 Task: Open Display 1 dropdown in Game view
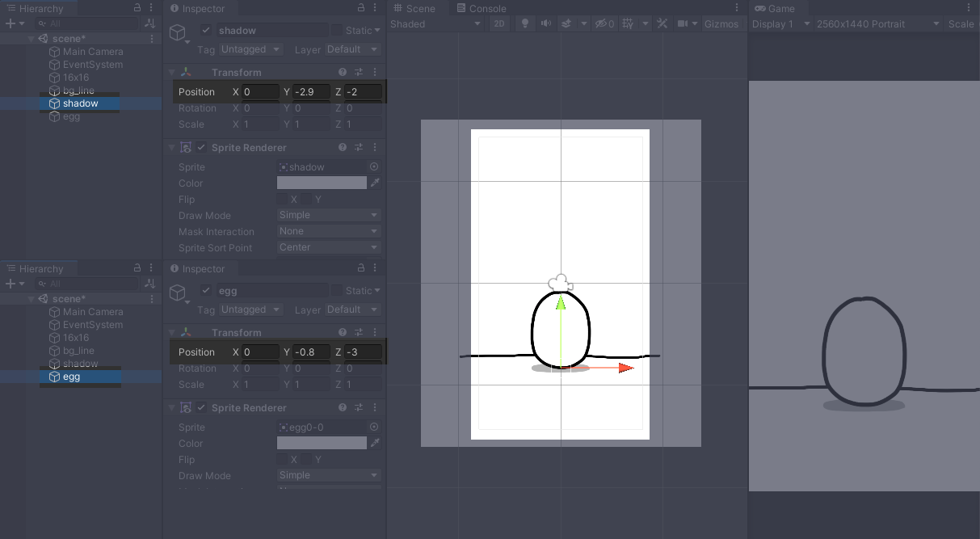coord(780,23)
